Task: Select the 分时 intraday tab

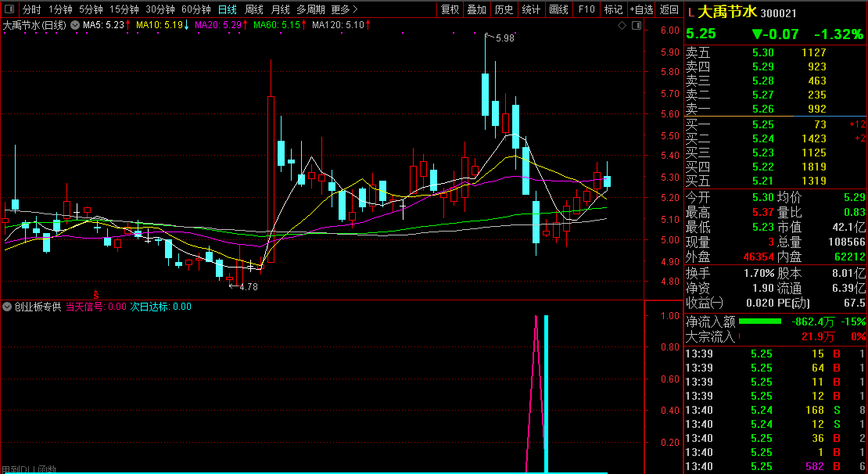Action: (x=31, y=9)
